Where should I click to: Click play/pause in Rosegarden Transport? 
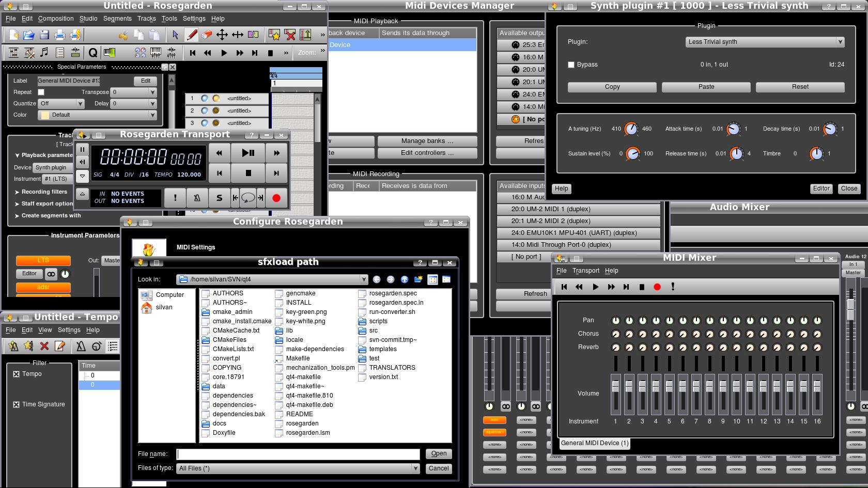(x=248, y=153)
